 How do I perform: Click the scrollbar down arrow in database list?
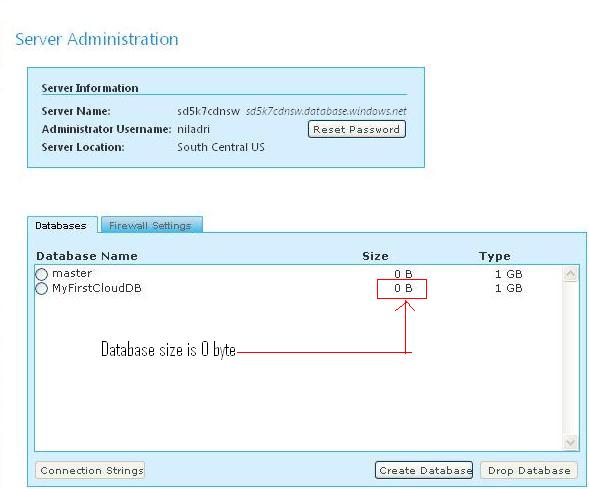pyautogui.click(x=570, y=442)
